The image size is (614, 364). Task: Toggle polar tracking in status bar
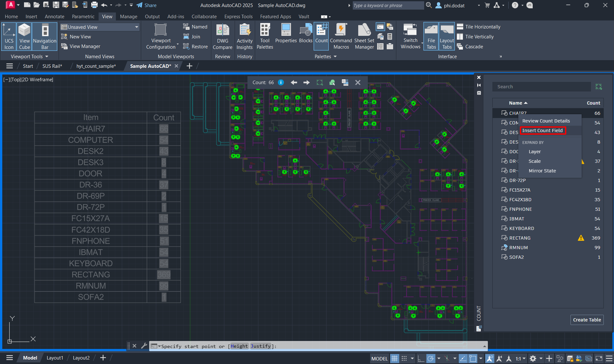(431, 359)
